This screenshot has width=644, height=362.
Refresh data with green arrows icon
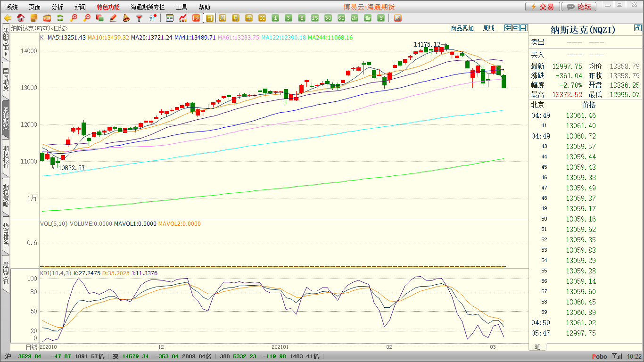(x=60, y=18)
